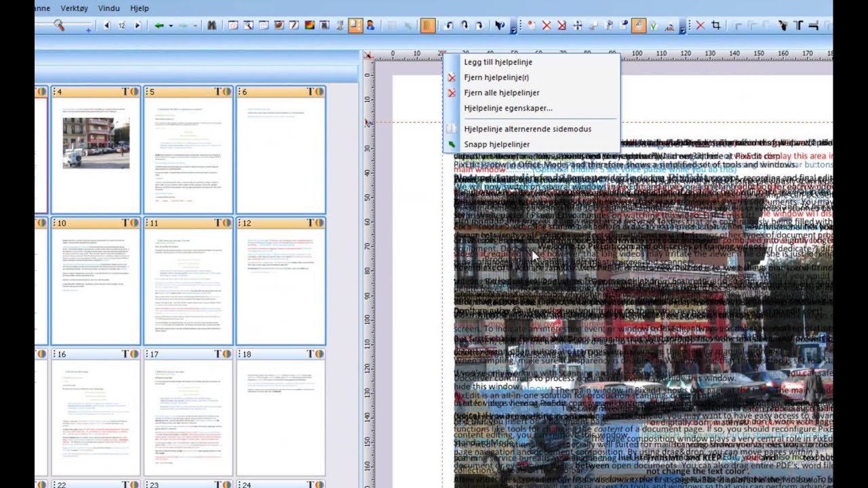Click the color circle on page 6 header
Image resolution: width=868 pixels, height=488 pixels.
pyautogui.click(x=319, y=91)
